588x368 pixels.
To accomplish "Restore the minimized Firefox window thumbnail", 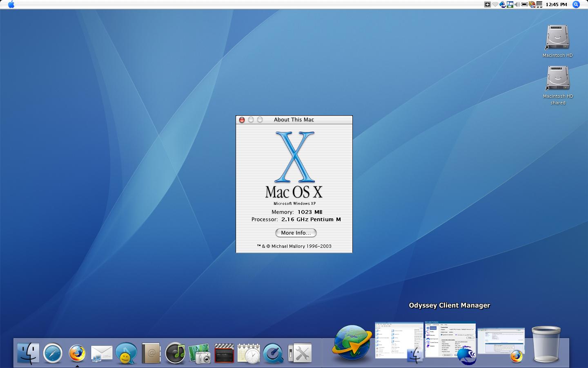I will [x=501, y=344].
